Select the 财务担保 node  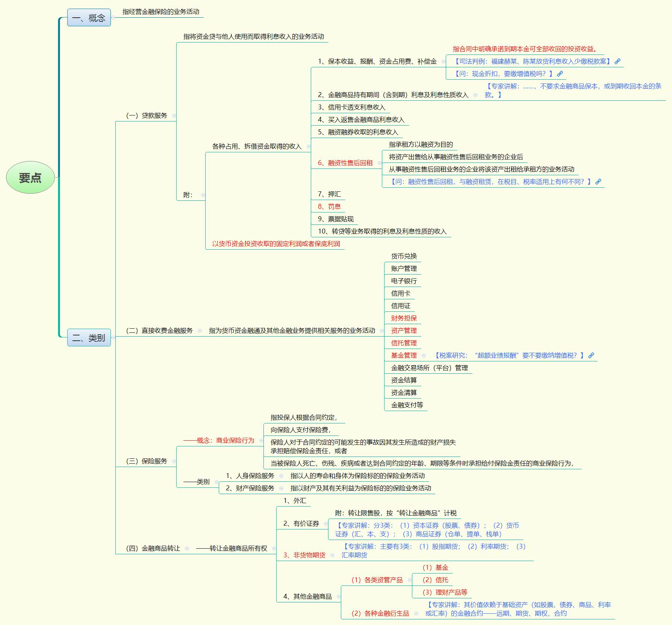[404, 318]
